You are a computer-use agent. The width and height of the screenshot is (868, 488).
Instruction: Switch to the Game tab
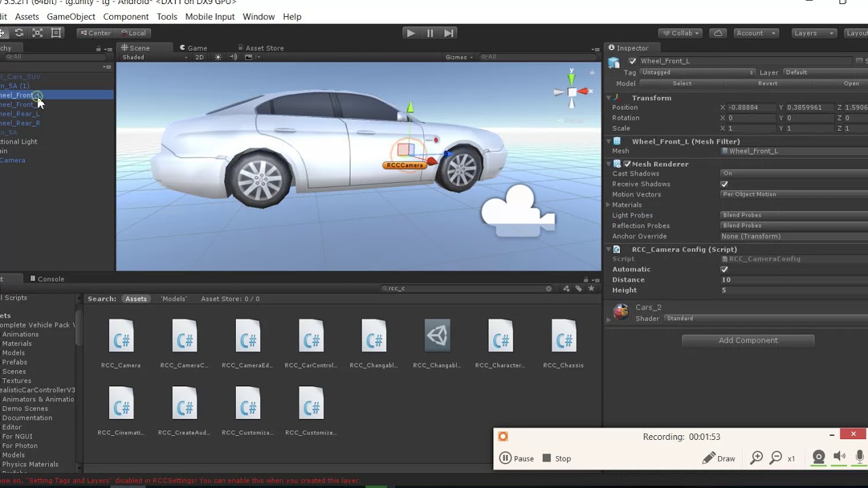pyautogui.click(x=193, y=48)
